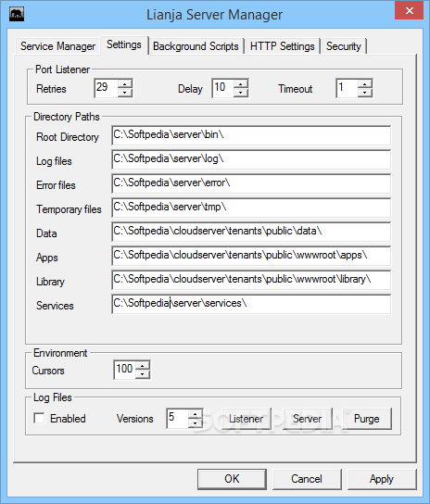Open the Server log file

coord(307,419)
